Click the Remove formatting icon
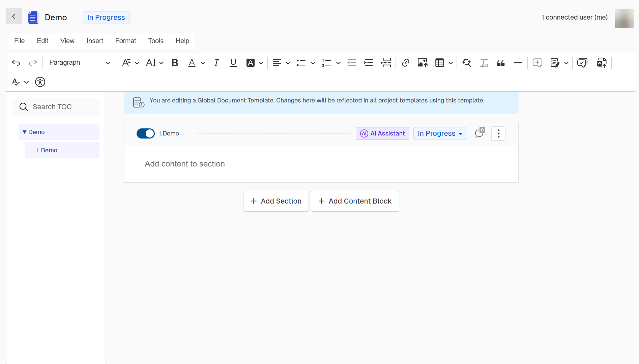Viewport: 639px width, 364px height. tap(484, 63)
